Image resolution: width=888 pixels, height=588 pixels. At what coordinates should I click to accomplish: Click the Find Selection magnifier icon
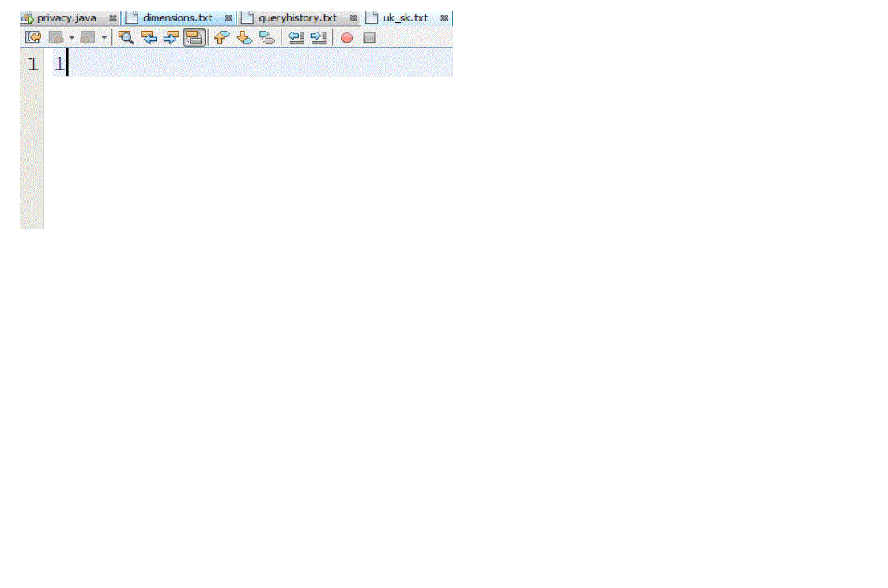click(126, 37)
